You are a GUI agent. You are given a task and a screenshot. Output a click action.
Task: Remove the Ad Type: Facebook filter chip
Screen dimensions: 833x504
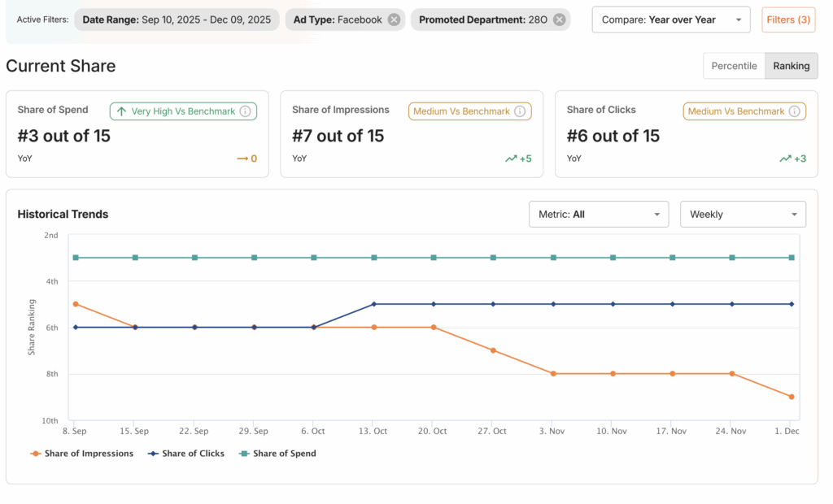pyautogui.click(x=395, y=19)
